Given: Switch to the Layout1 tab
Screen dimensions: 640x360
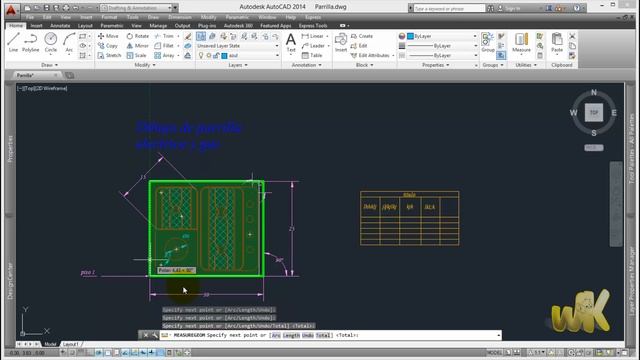Looking at the screenshot, I should coord(70,344).
